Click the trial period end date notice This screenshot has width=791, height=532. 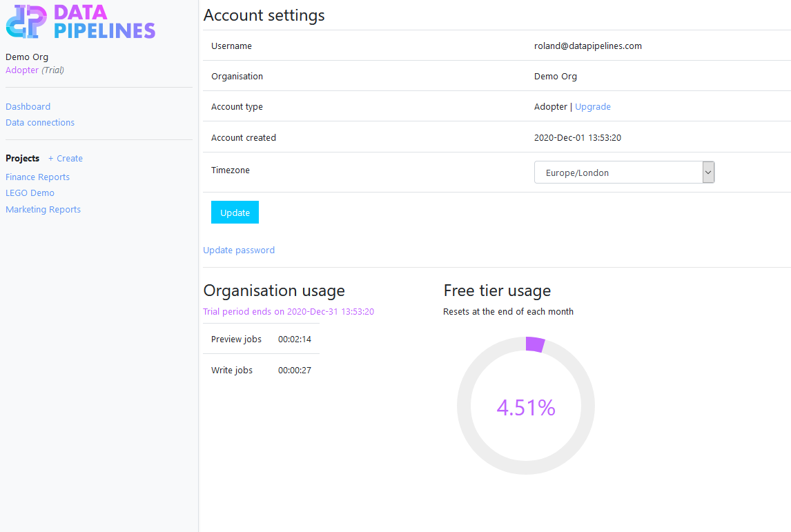coord(288,311)
